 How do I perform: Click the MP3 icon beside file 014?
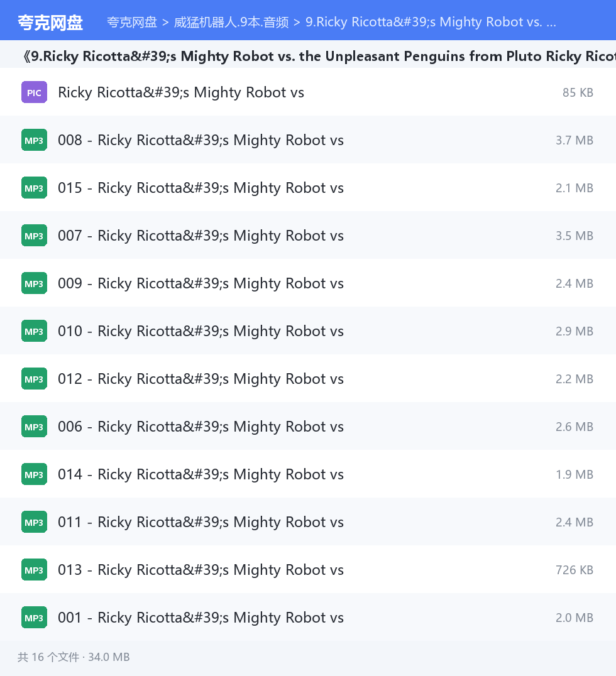pyautogui.click(x=34, y=474)
